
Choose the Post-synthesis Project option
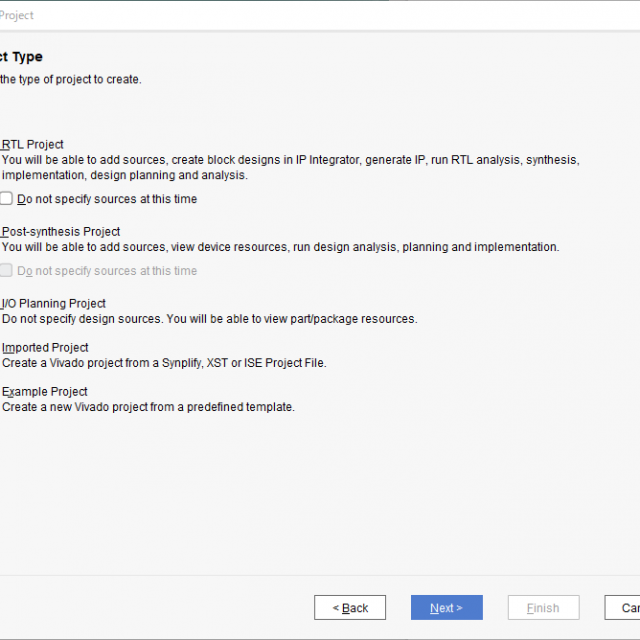(x=61, y=232)
